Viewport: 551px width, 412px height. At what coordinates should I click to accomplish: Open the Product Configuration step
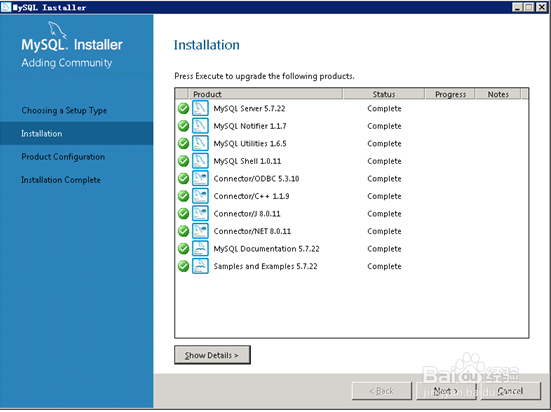click(63, 157)
